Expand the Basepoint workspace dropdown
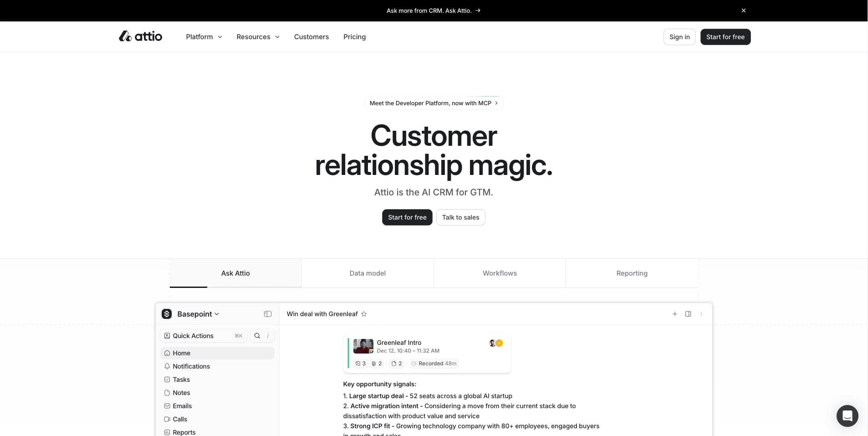 point(198,314)
